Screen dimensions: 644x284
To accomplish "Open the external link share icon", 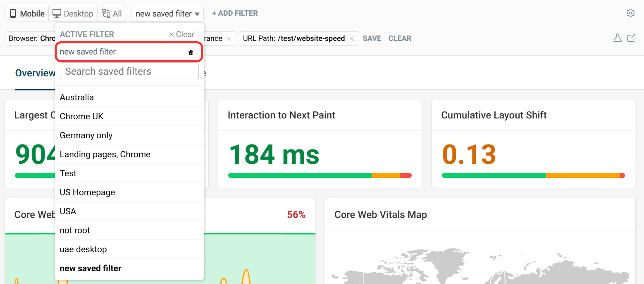I will 631,38.
